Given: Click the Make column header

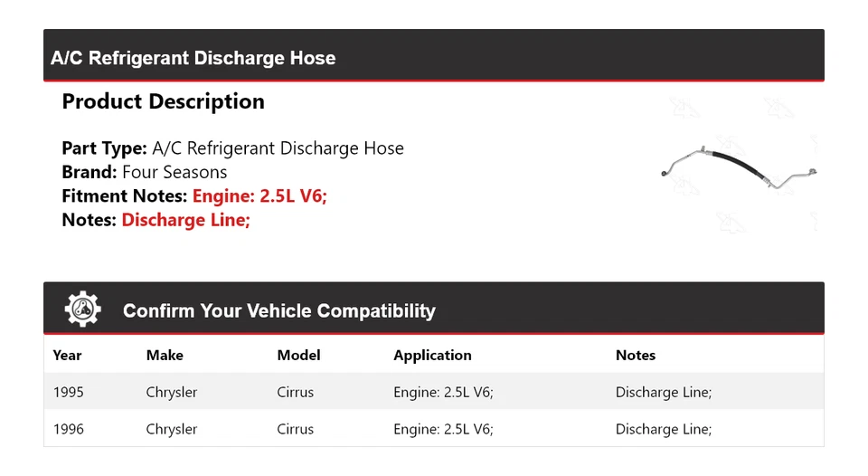Looking at the screenshot, I should [165, 356].
